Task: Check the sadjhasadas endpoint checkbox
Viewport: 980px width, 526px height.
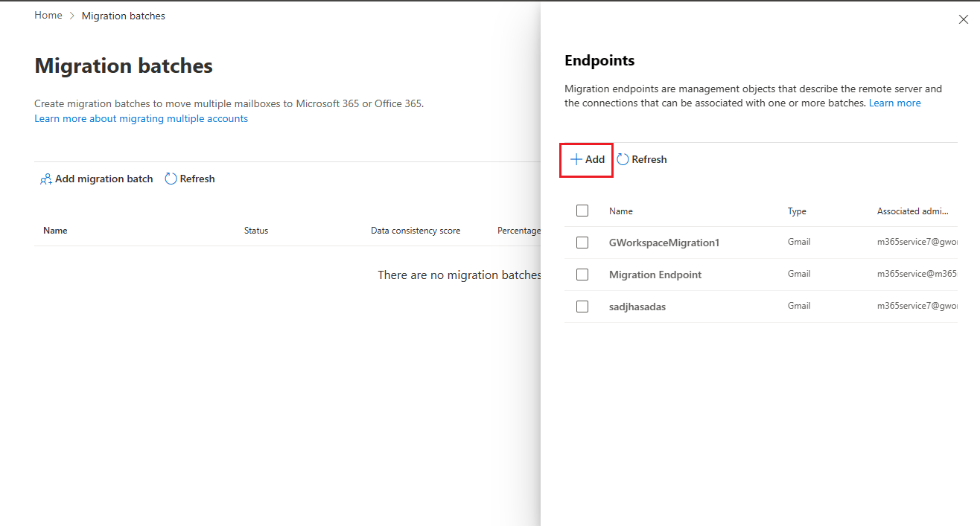Action: click(x=582, y=306)
